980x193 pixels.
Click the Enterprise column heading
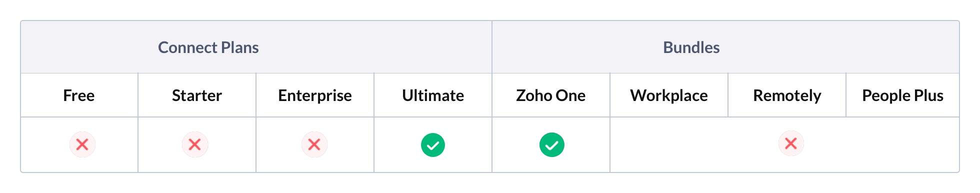(x=315, y=95)
